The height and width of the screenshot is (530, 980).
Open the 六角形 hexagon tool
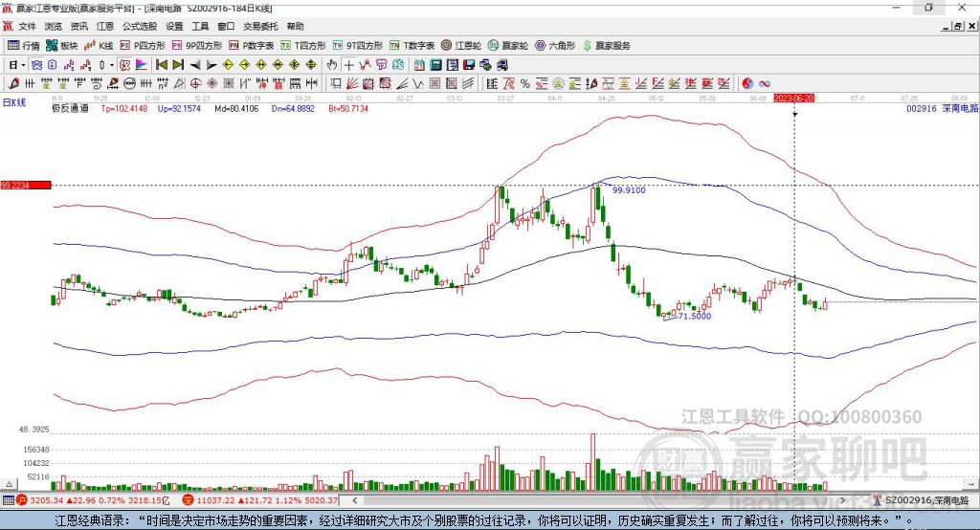(x=555, y=46)
